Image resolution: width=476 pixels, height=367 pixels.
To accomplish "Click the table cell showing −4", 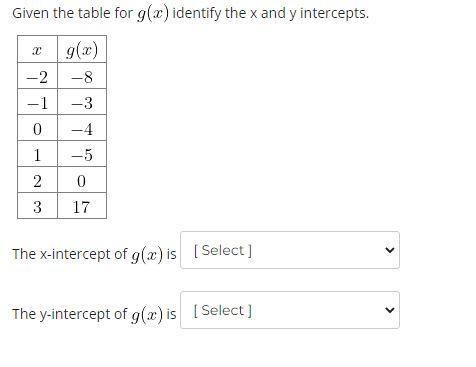I will pyautogui.click(x=82, y=128).
